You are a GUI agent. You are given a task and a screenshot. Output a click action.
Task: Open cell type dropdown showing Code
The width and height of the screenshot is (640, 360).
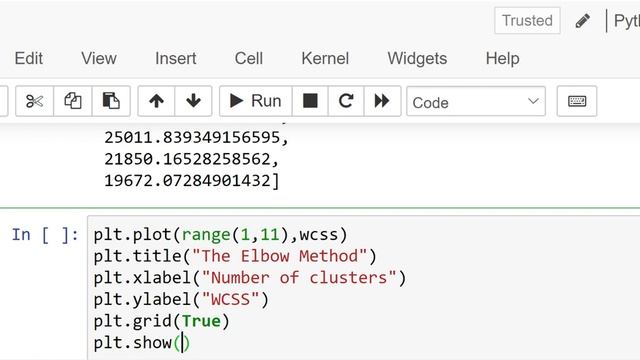[476, 102]
